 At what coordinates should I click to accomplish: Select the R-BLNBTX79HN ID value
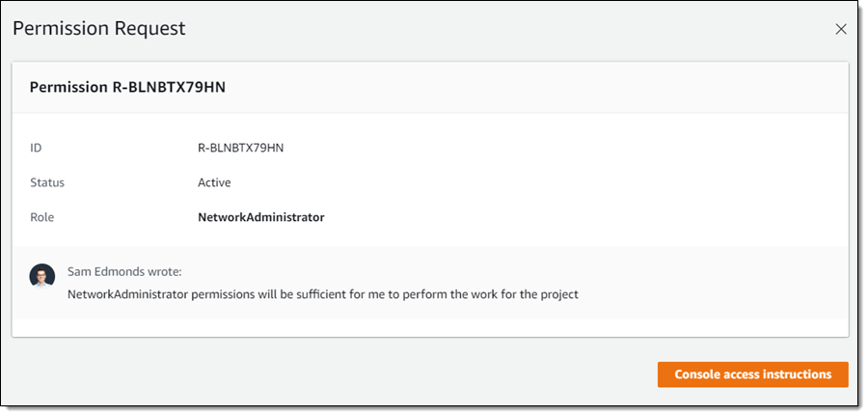[240, 148]
